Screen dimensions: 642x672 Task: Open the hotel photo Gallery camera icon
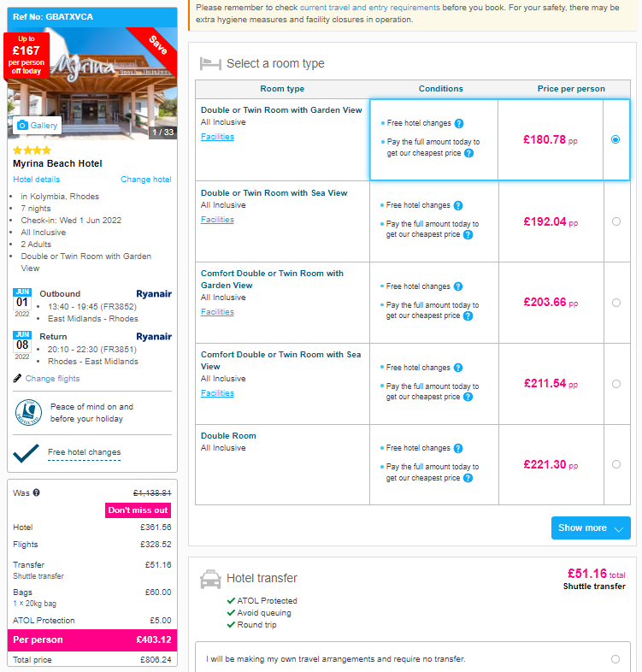click(x=22, y=125)
